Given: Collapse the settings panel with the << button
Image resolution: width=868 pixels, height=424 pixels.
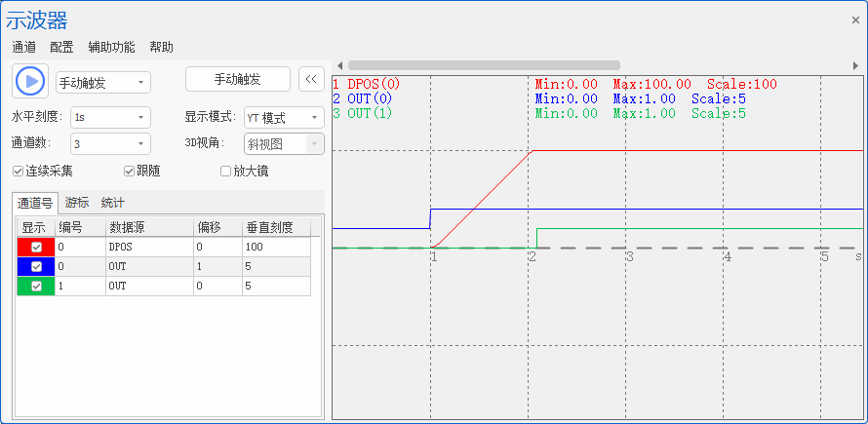Looking at the screenshot, I should point(311,79).
